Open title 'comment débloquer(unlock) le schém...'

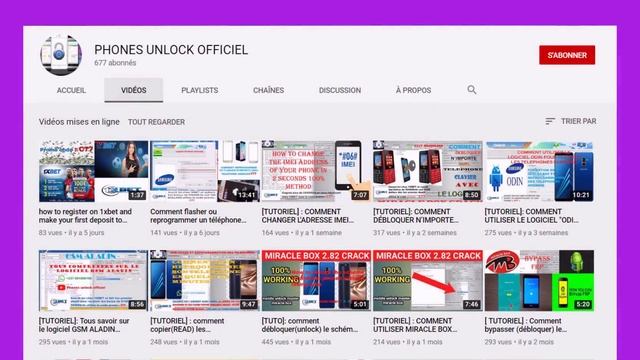coord(310,325)
